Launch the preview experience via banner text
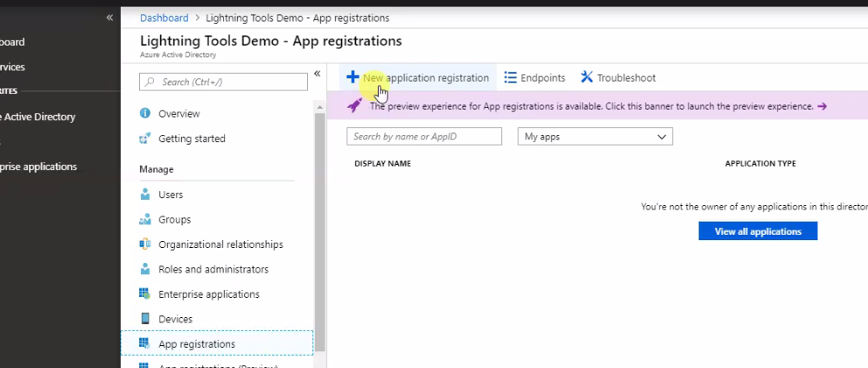 (591, 106)
